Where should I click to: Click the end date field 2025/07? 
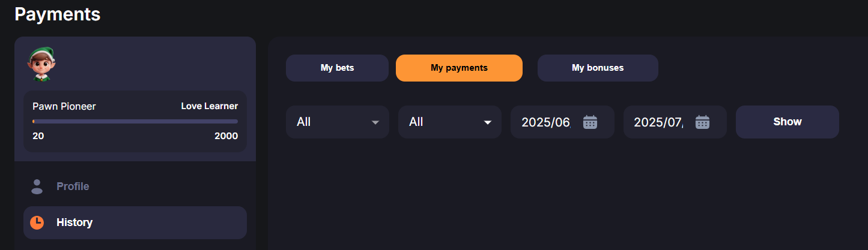(658, 122)
